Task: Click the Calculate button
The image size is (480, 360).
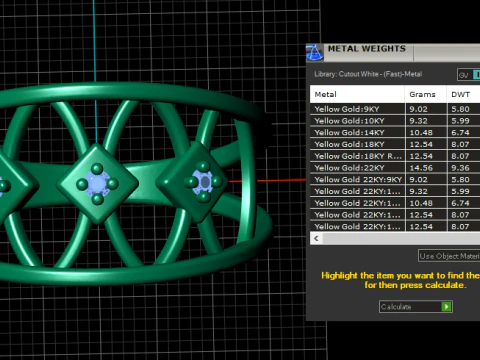Action: pos(416,307)
